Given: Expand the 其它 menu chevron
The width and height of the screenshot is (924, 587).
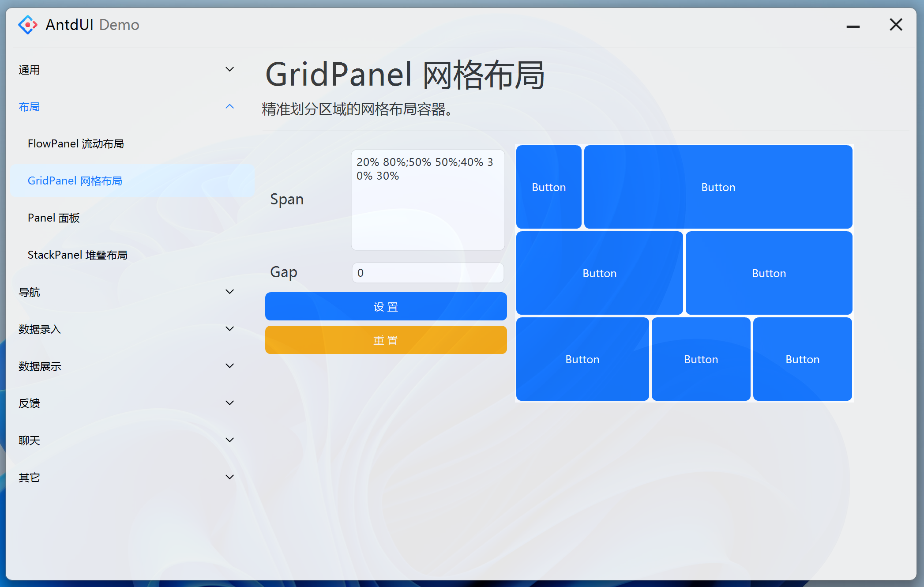Looking at the screenshot, I should click(229, 477).
